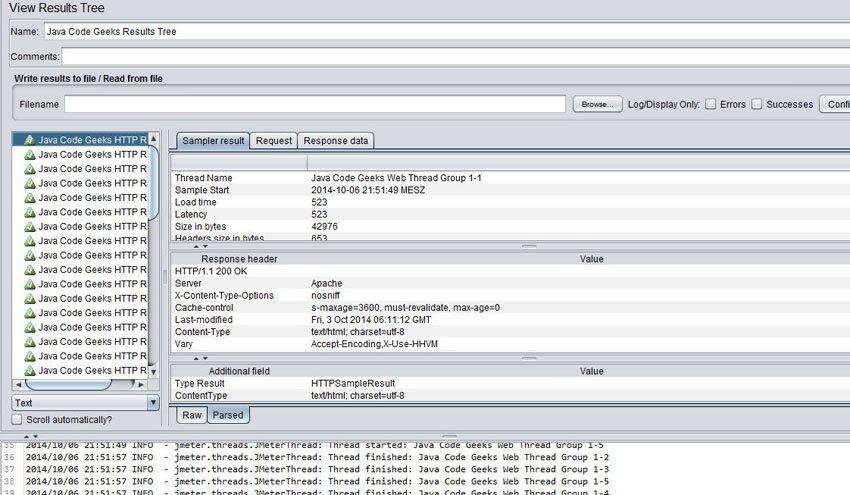850x495 pixels.
Task: Click the partially visible Configure button
Action: pos(835,104)
